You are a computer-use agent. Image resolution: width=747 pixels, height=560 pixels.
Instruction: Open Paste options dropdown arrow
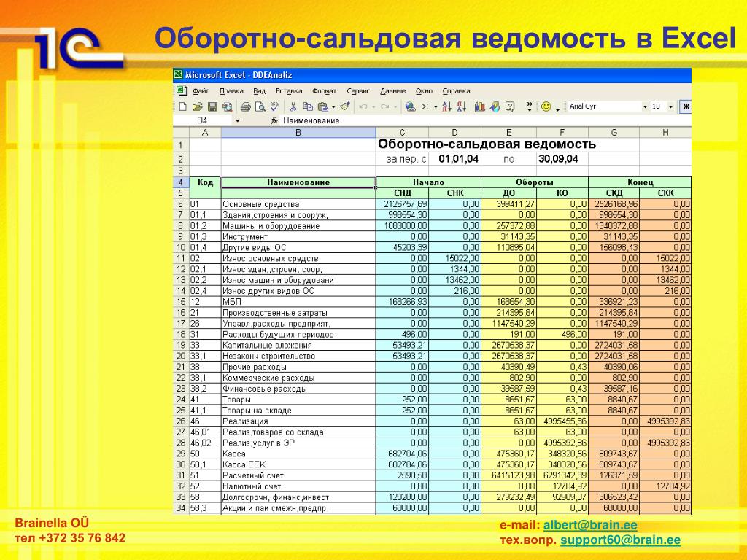[333, 107]
